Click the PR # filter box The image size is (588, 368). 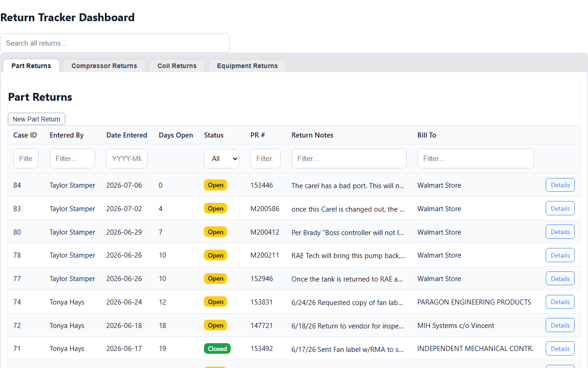(x=265, y=159)
